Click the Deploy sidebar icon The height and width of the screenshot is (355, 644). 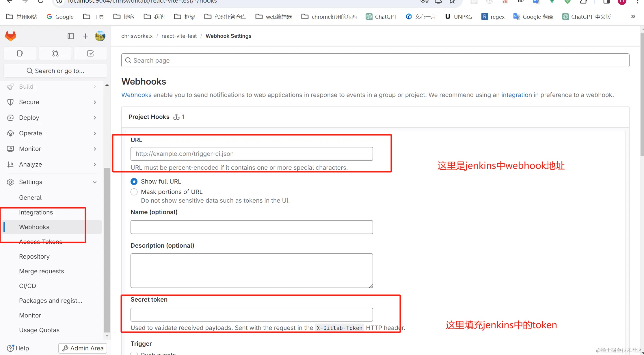[x=10, y=118]
